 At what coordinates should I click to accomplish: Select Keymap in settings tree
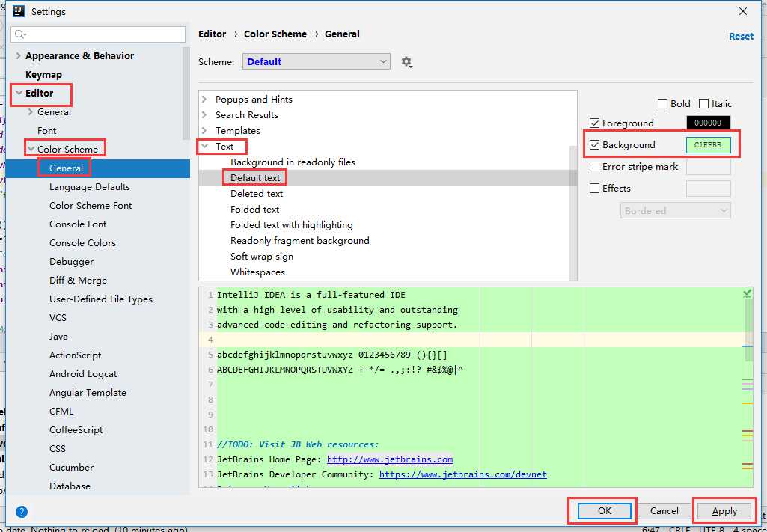click(43, 74)
